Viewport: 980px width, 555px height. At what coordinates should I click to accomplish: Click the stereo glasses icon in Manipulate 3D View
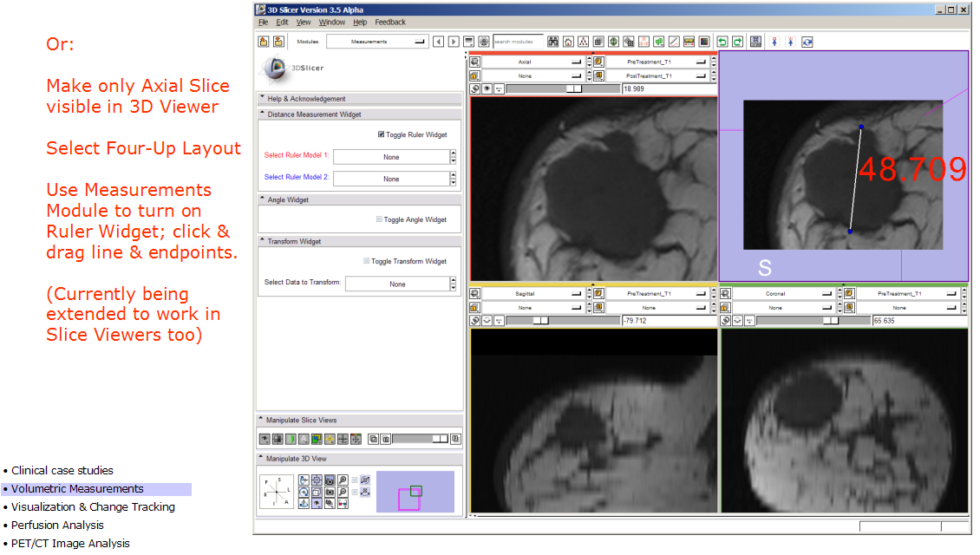coord(343,504)
